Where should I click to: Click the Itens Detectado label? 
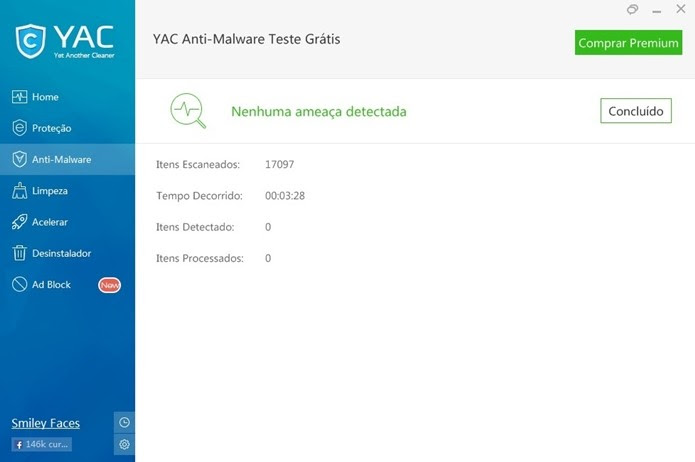(x=195, y=227)
